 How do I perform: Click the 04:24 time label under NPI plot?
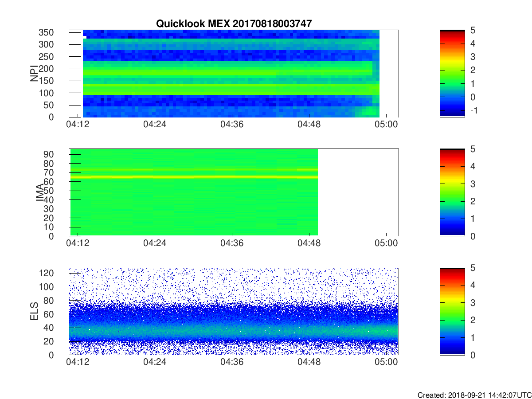click(x=155, y=125)
